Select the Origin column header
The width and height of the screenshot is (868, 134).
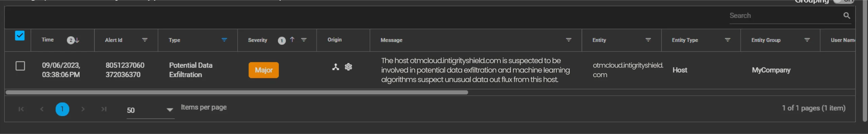pyautogui.click(x=334, y=40)
